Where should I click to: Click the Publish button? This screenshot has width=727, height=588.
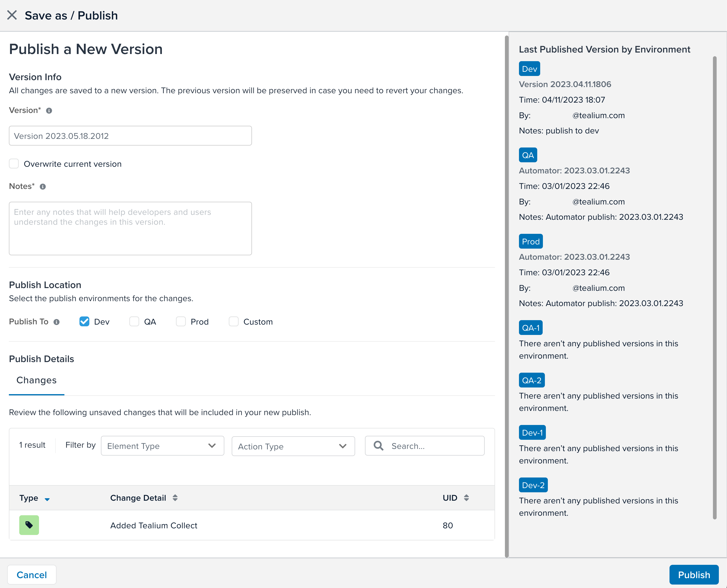tap(693, 575)
